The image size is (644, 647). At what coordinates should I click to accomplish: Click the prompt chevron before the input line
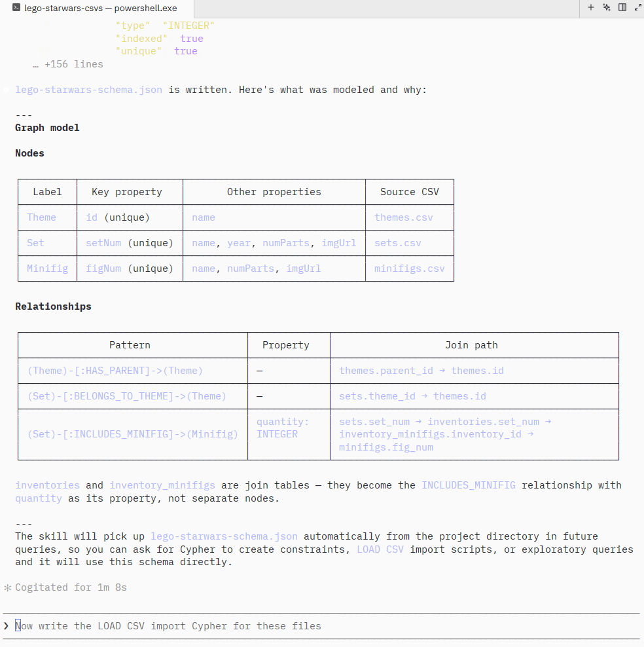pyautogui.click(x=6, y=626)
